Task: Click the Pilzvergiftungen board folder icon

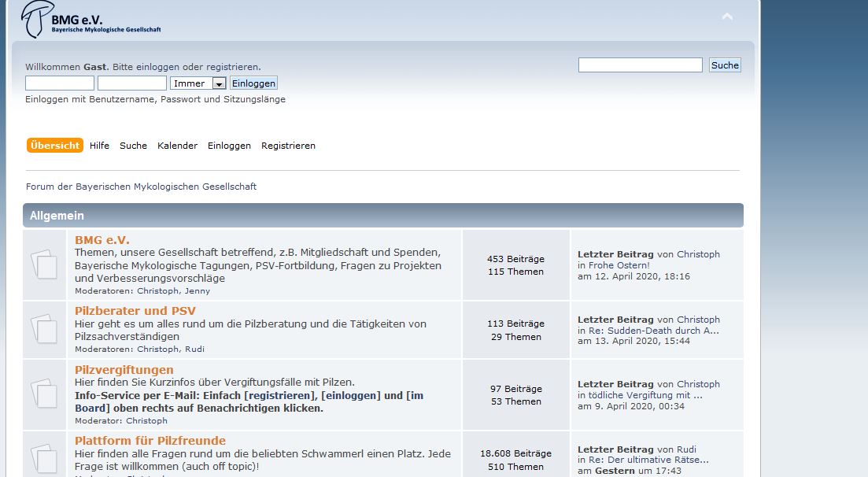Action: [x=45, y=394]
